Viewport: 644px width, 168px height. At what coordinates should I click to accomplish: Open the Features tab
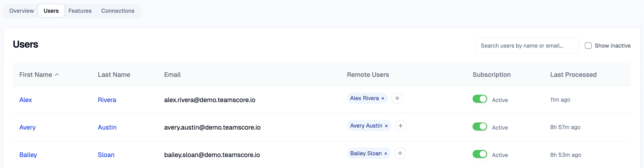[x=80, y=11]
